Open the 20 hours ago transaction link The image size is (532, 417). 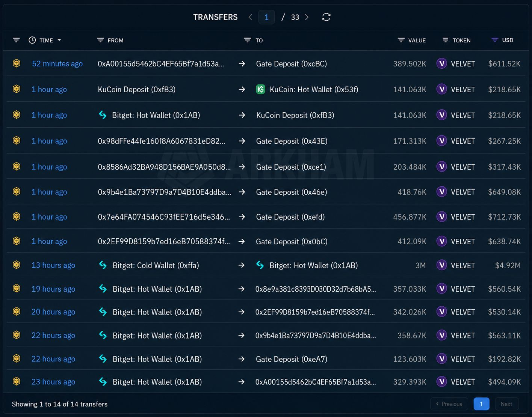coord(53,312)
